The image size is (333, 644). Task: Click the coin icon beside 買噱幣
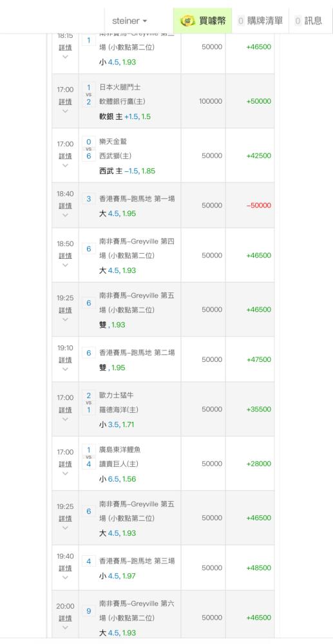coord(189,21)
